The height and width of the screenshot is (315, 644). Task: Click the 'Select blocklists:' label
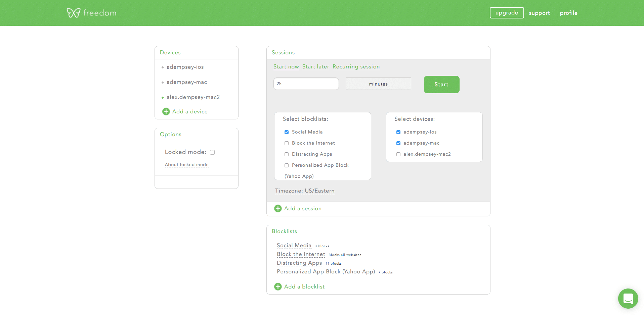click(305, 119)
